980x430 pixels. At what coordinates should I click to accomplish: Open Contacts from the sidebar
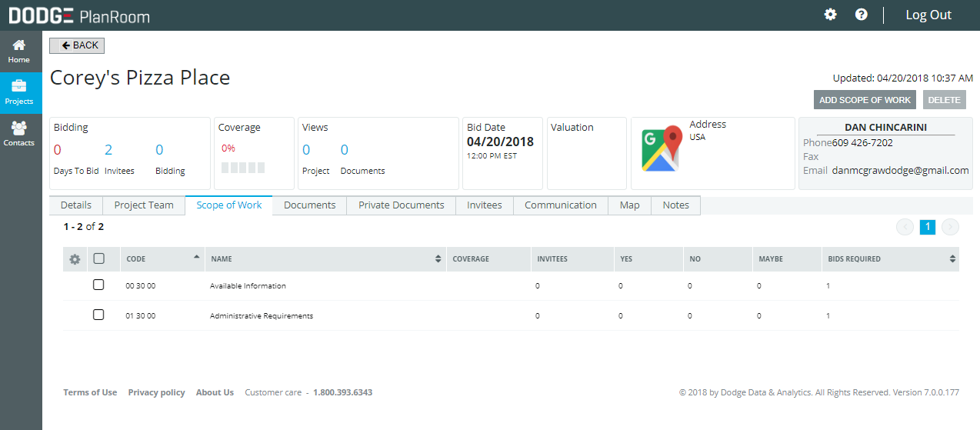(19, 134)
